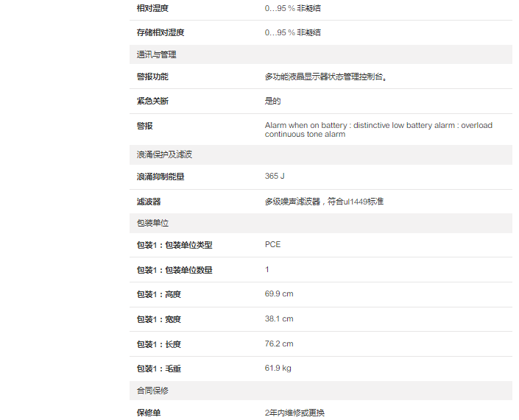Select the 包装单位 section header
Image resolution: width=519 pixels, height=420 pixels.
pos(152,223)
